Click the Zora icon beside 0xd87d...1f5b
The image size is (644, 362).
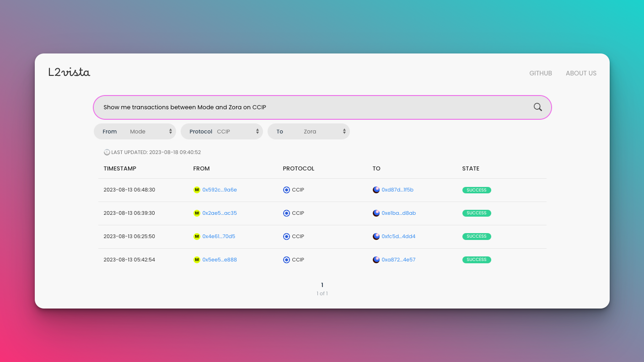(376, 190)
